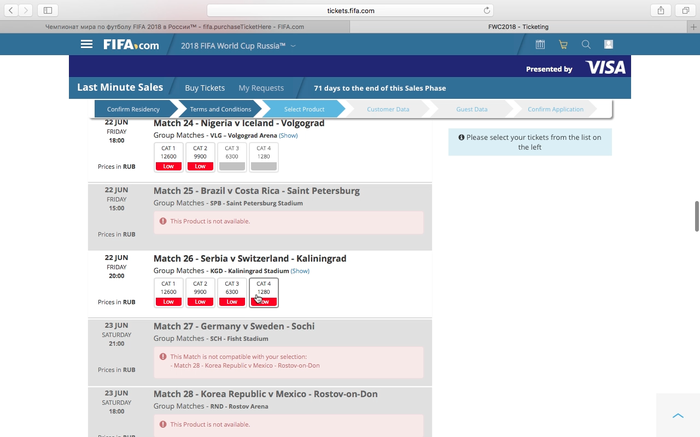
Task: Expand 2018 FIFA World Cup Russia dropdown
Action: (238, 45)
